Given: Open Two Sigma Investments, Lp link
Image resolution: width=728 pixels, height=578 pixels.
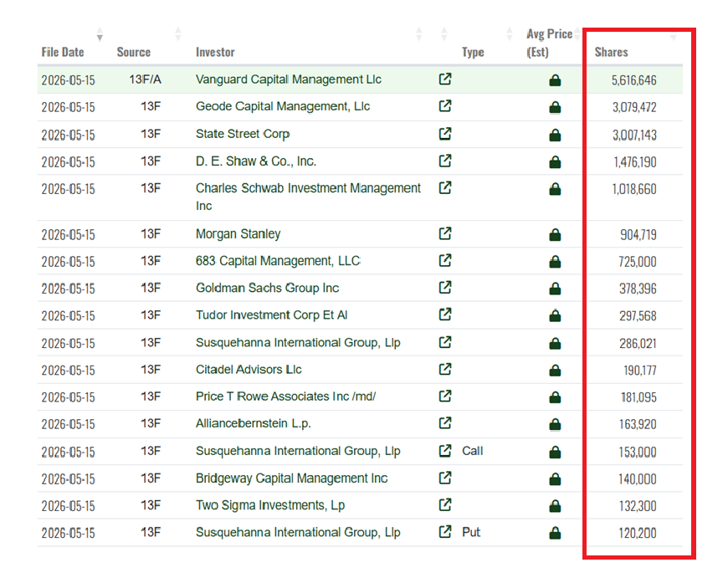Looking at the screenshot, I should point(270,505).
